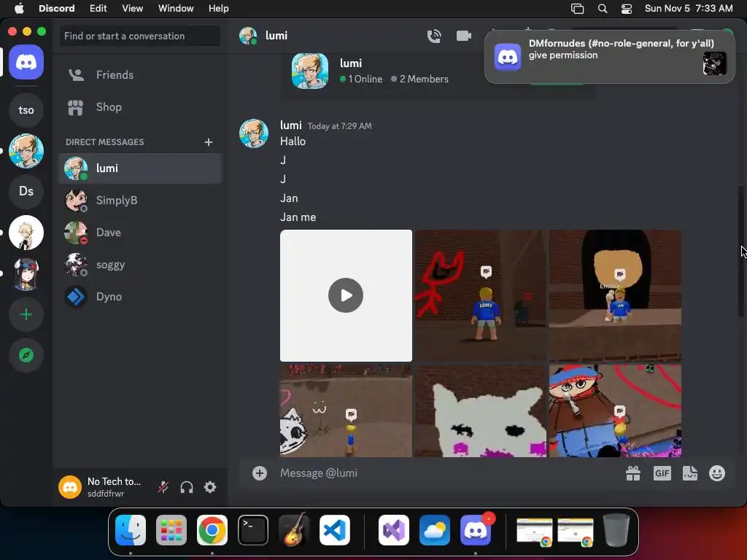The image size is (747, 560).
Task: Toggle headphones deafen
Action: pyautogui.click(x=187, y=487)
